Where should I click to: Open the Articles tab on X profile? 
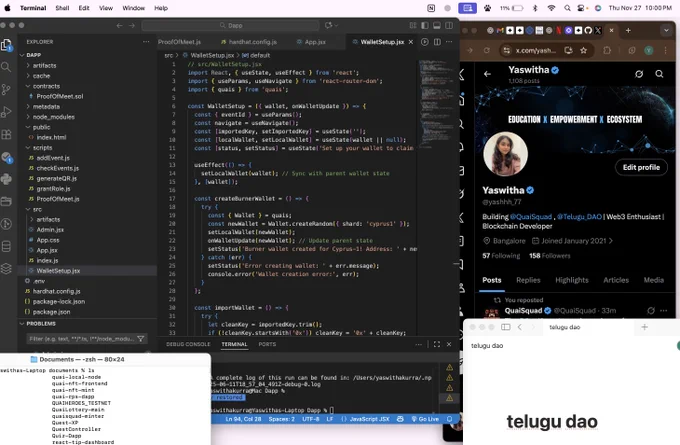click(x=616, y=280)
